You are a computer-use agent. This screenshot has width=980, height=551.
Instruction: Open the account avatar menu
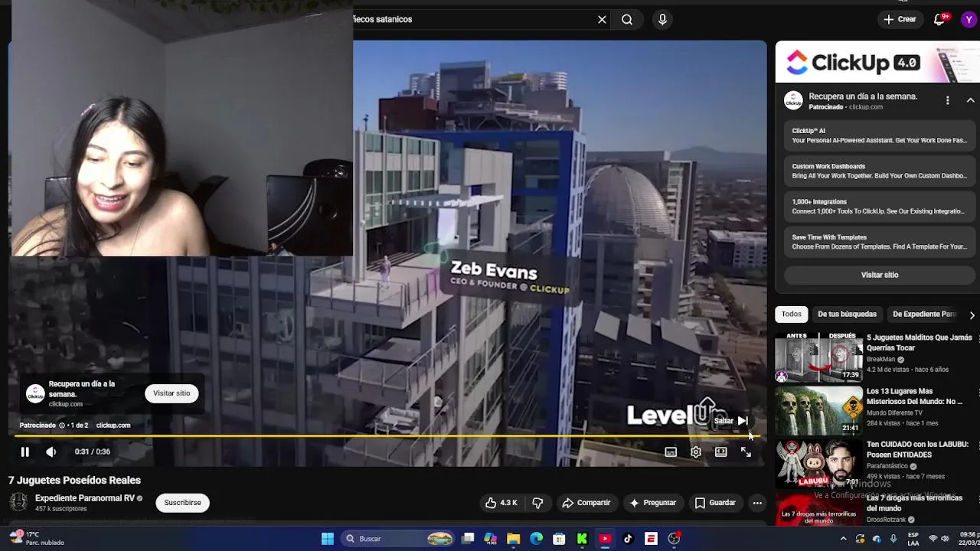pyautogui.click(x=969, y=20)
